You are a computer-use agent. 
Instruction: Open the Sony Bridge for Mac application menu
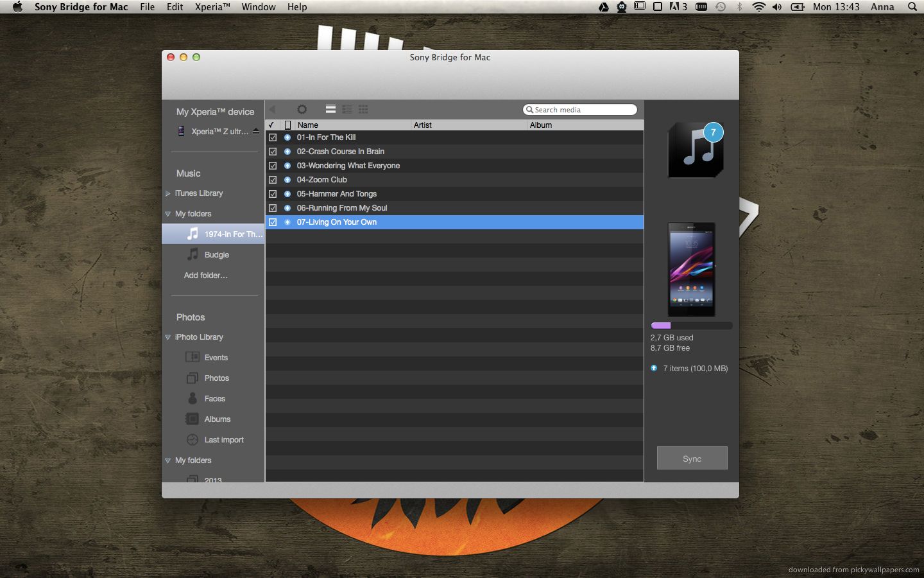coord(81,7)
